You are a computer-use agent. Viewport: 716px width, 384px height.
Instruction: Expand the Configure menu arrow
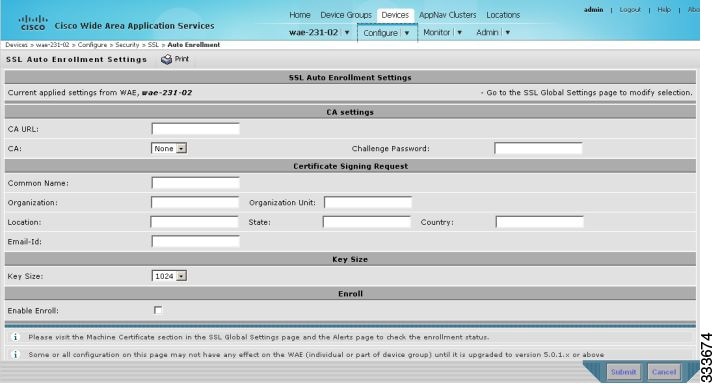tap(406, 33)
